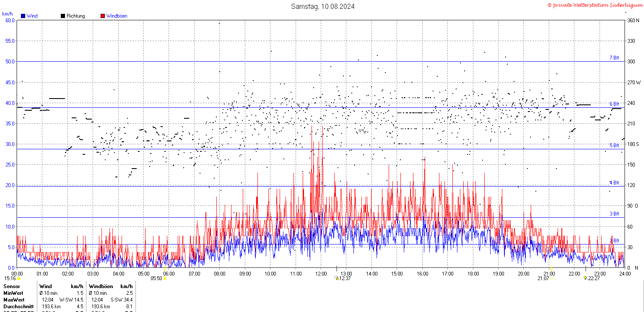Select the Windböen legend label
Screen dimensions: 644x312
[117, 16]
